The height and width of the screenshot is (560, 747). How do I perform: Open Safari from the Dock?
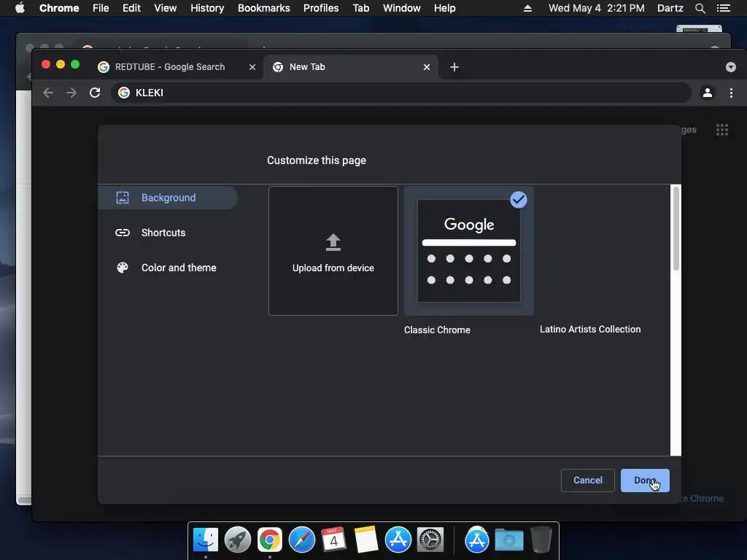302,540
